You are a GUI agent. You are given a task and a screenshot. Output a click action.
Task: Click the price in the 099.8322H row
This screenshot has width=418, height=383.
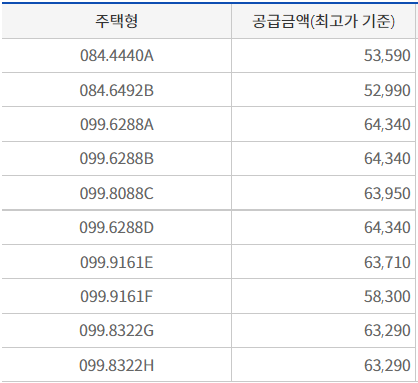coord(387,365)
